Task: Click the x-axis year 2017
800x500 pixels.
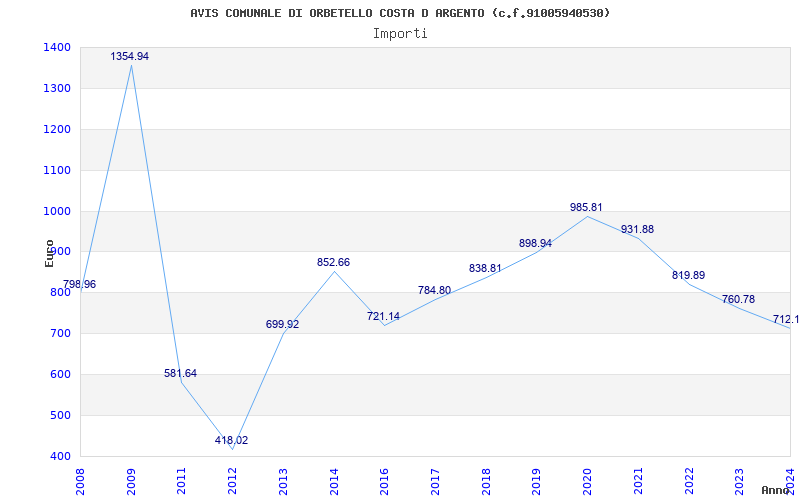Action: (435, 481)
